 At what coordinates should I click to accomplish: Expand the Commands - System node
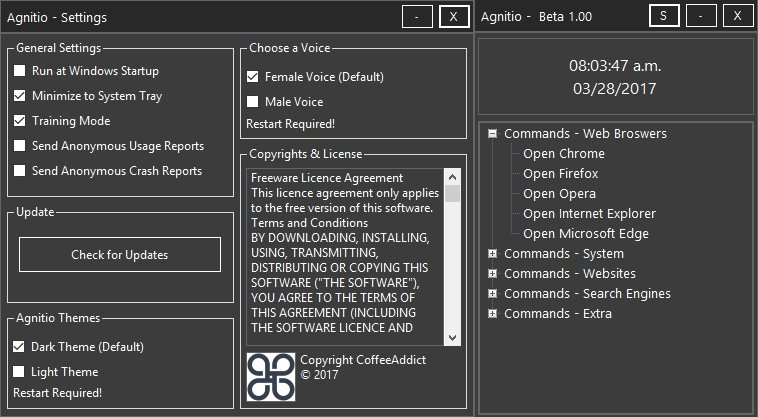coord(492,253)
